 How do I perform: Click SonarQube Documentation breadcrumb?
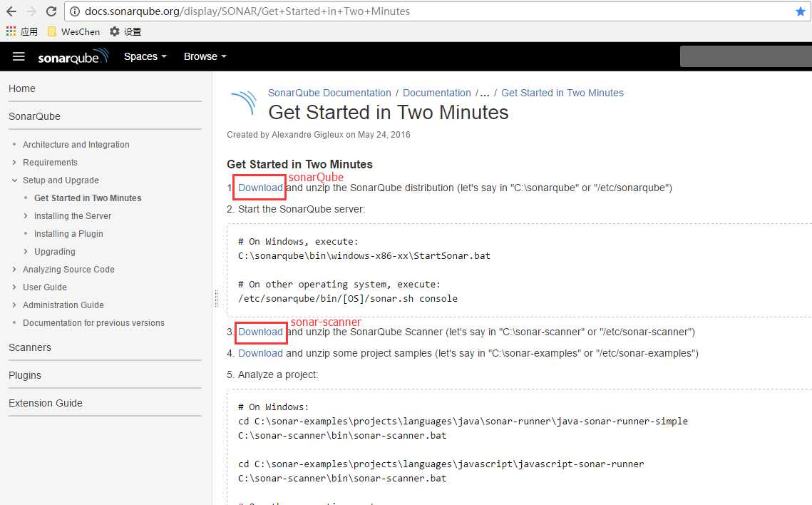(x=329, y=93)
